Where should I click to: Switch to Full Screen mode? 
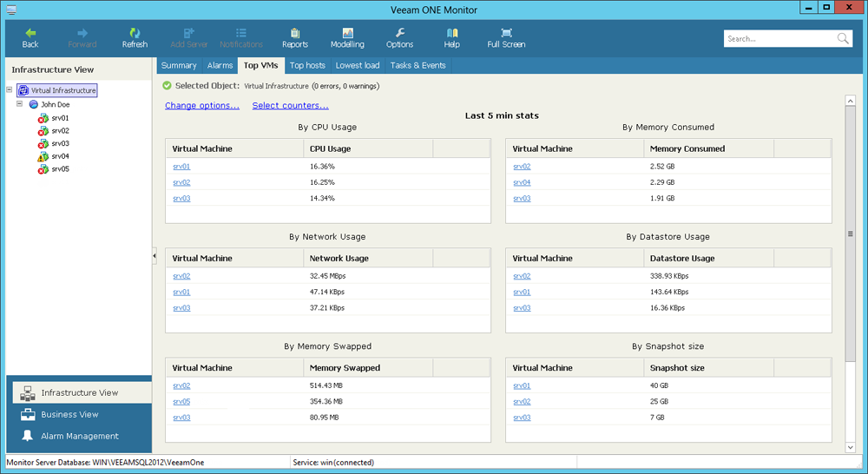tap(506, 38)
